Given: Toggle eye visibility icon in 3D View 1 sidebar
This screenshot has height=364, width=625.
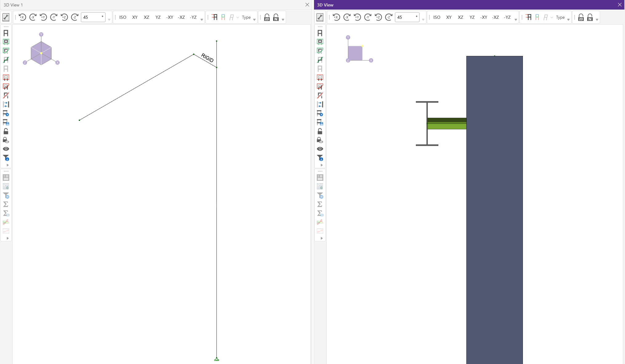Looking at the screenshot, I should 6,149.
